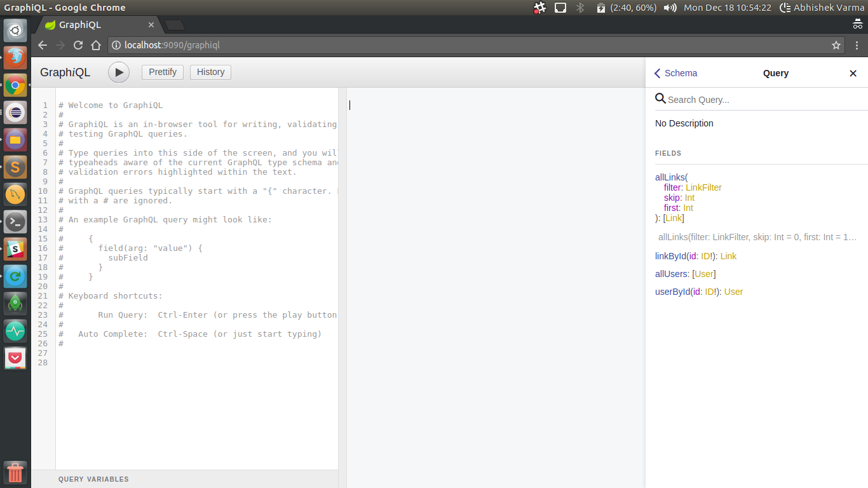Image resolution: width=868 pixels, height=488 pixels.
Task: Open Eclipse from the dock
Action: [15, 112]
